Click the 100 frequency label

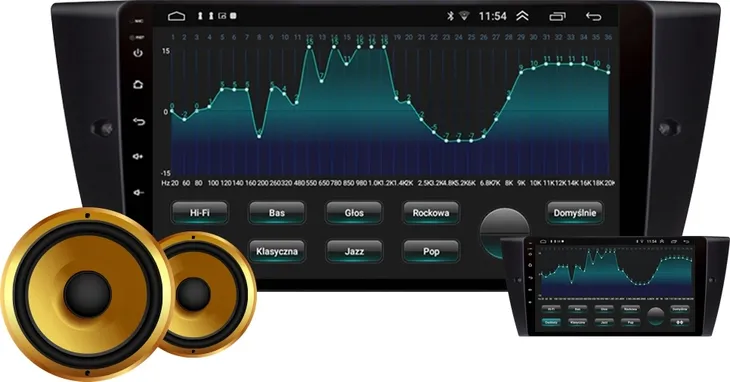[213, 183]
